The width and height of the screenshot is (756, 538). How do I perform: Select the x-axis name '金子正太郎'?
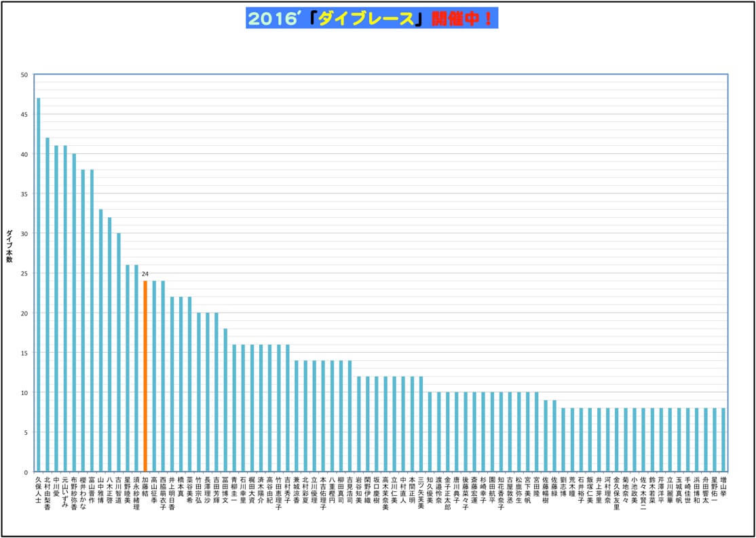click(448, 493)
